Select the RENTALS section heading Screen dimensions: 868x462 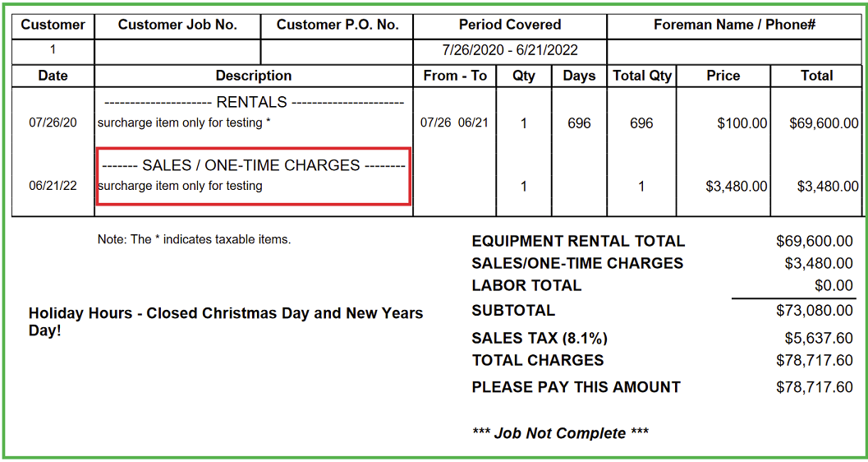tap(254, 103)
